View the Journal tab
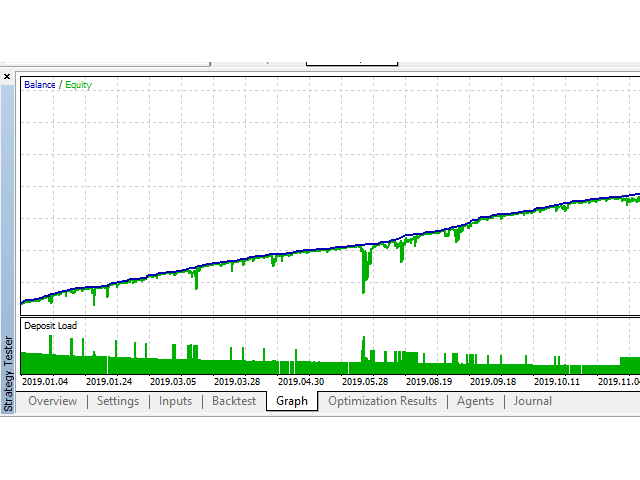640x480 pixels. click(533, 401)
